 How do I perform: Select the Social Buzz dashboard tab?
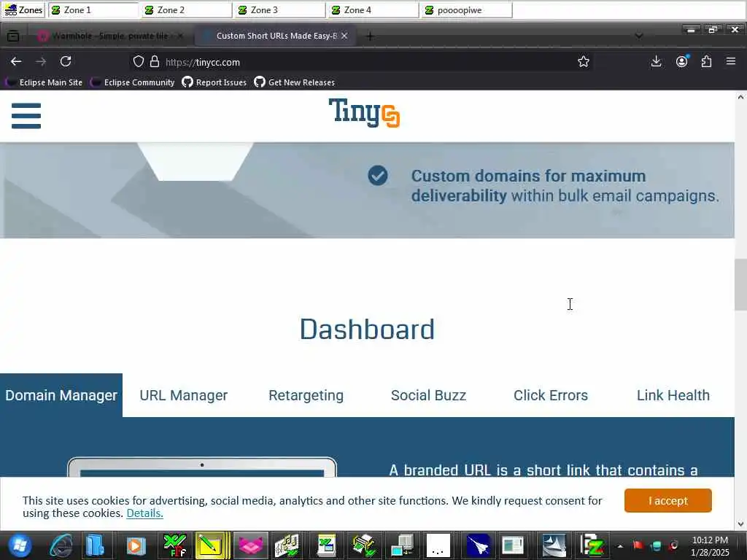(428, 395)
